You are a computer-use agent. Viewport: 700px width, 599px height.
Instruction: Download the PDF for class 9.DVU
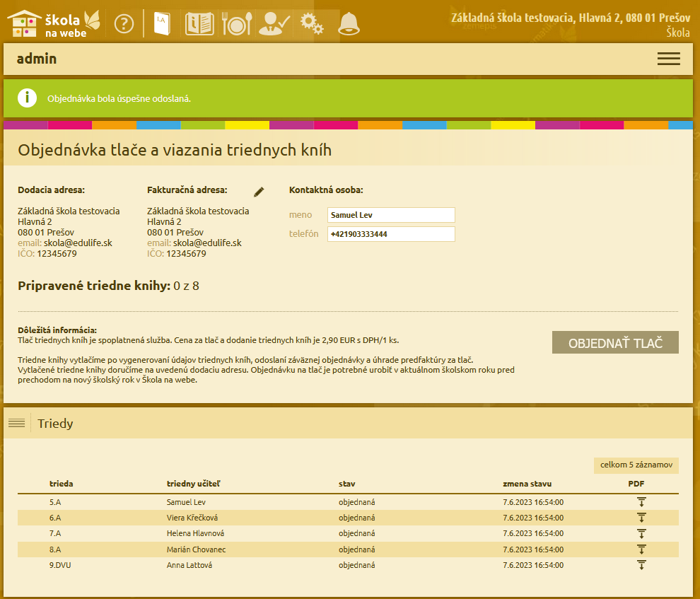click(641, 565)
